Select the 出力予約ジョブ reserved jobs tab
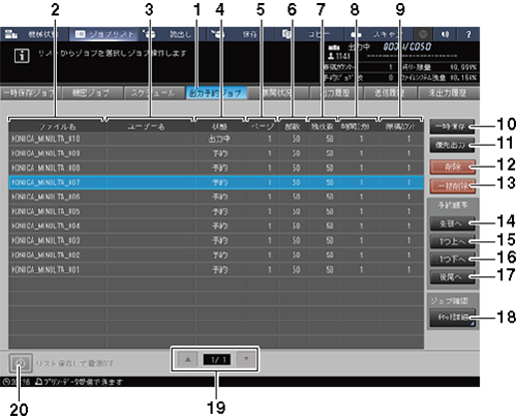 (x=216, y=93)
